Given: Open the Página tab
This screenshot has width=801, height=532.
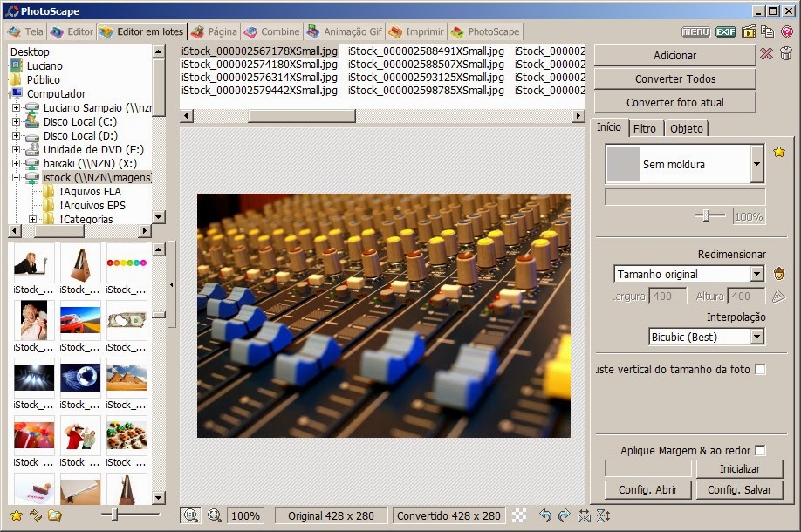Looking at the screenshot, I should (214, 31).
